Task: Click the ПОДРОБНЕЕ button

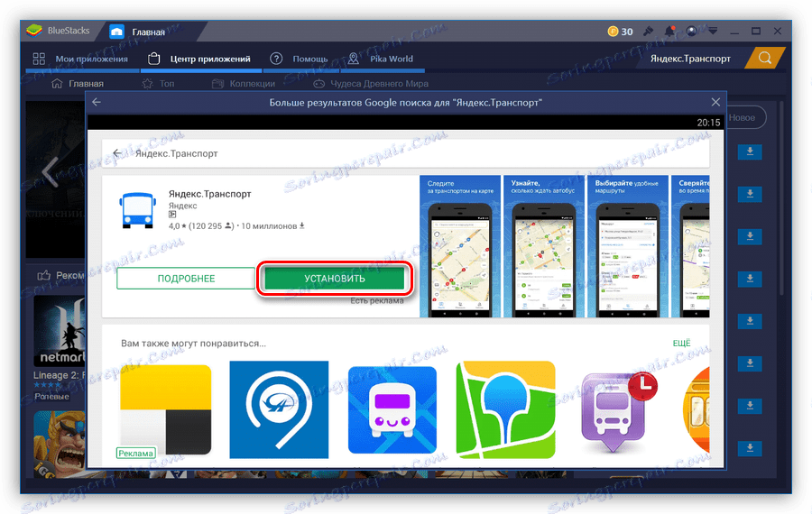Action: (x=186, y=279)
